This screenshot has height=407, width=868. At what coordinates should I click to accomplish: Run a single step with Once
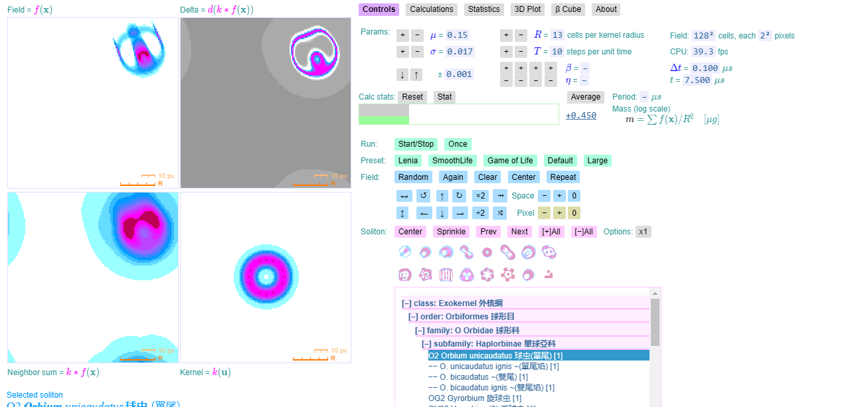pyautogui.click(x=458, y=144)
